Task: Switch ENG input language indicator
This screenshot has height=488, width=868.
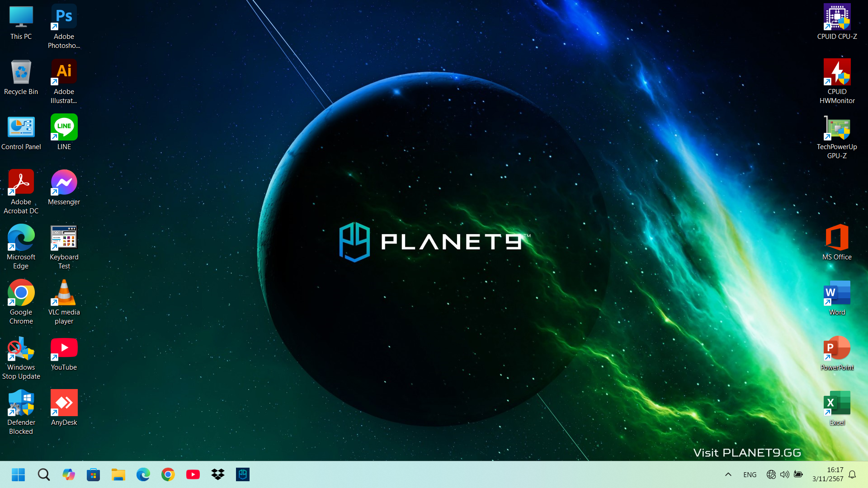Action: tap(750, 474)
